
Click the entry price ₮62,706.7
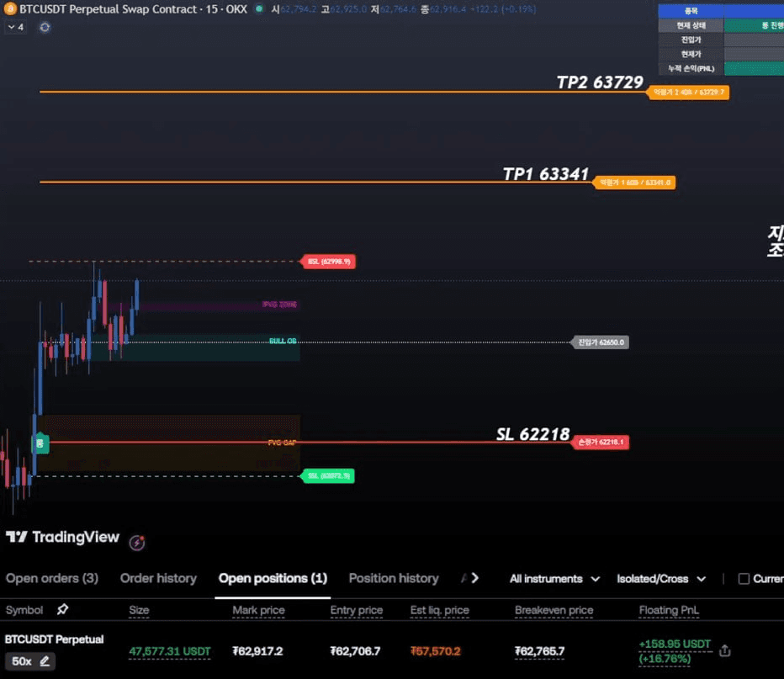pos(355,651)
